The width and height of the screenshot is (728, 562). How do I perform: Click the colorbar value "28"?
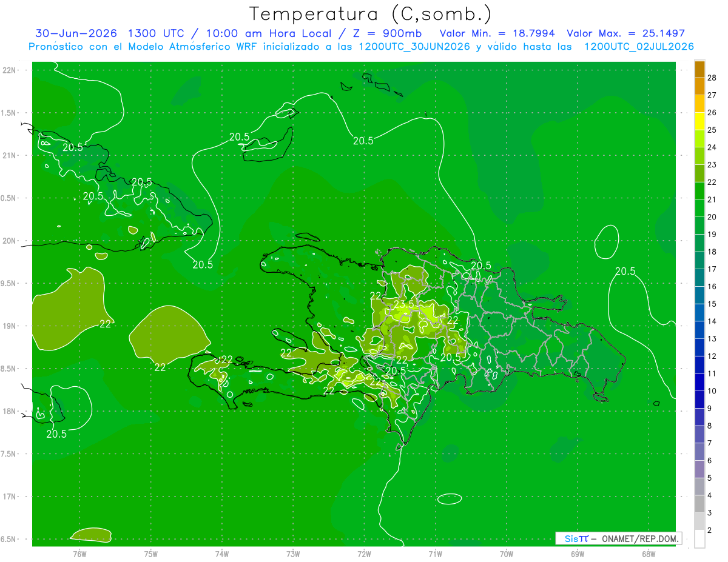712,78
